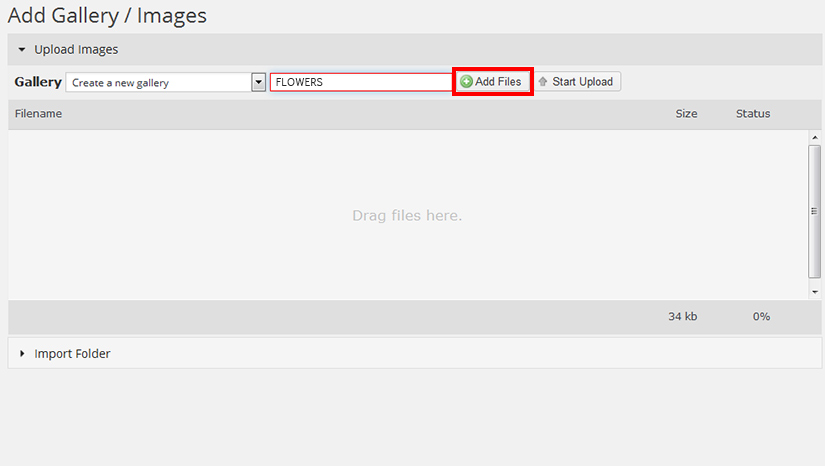Click the file list scrollbar thumb
Viewport: 825px width, 466px height.
click(815, 210)
